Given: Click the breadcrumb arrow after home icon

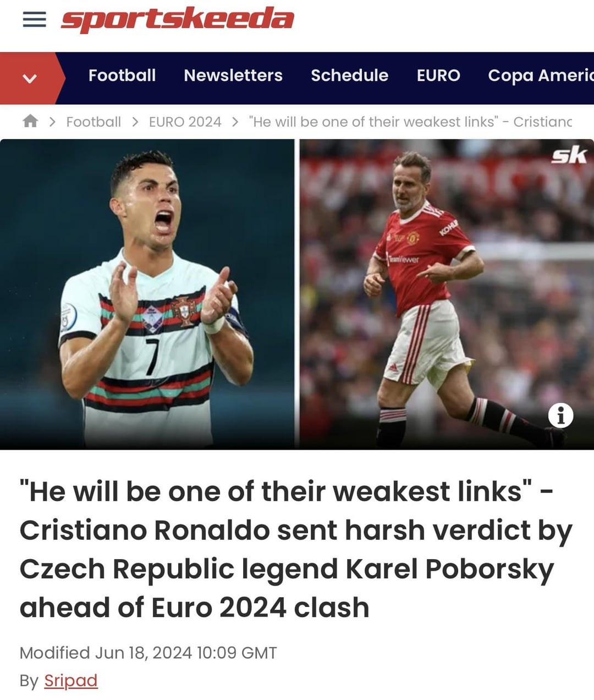Looking at the screenshot, I should 52,122.
